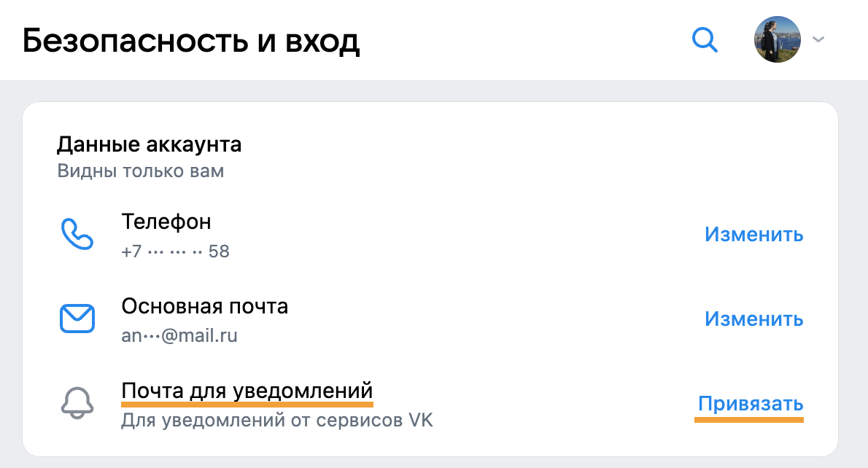Click the Безопасность и вход page title

[x=191, y=40]
